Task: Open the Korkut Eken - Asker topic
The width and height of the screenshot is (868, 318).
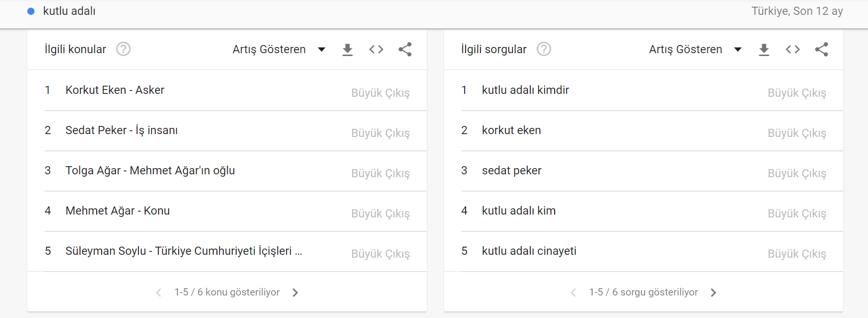Action: (115, 90)
